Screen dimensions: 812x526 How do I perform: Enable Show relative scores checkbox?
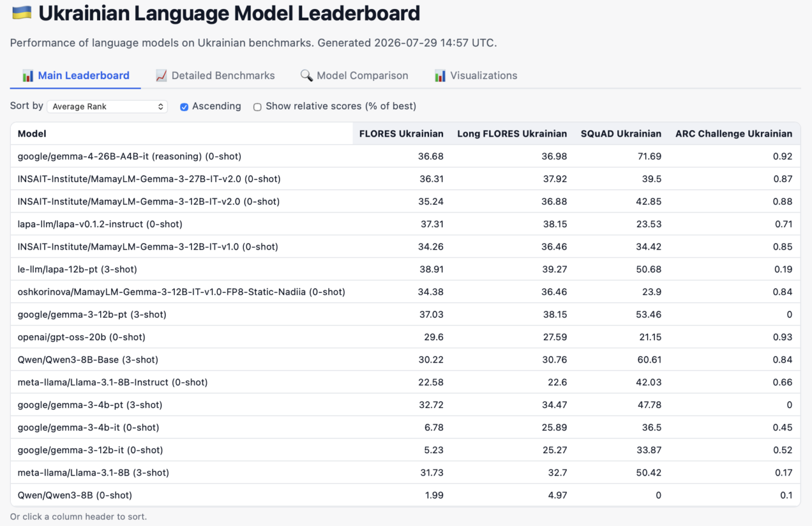click(257, 107)
